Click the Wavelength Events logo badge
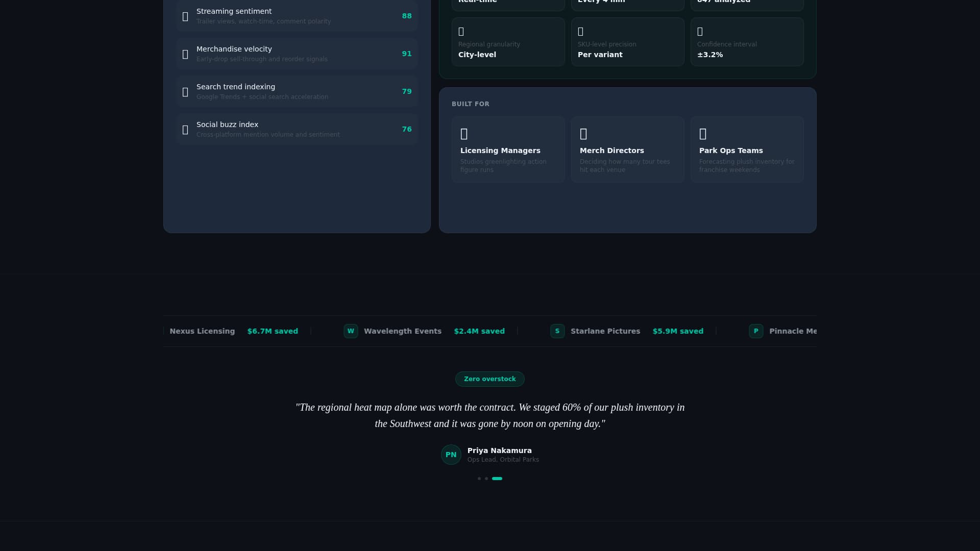980x551 pixels. coord(351,331)
